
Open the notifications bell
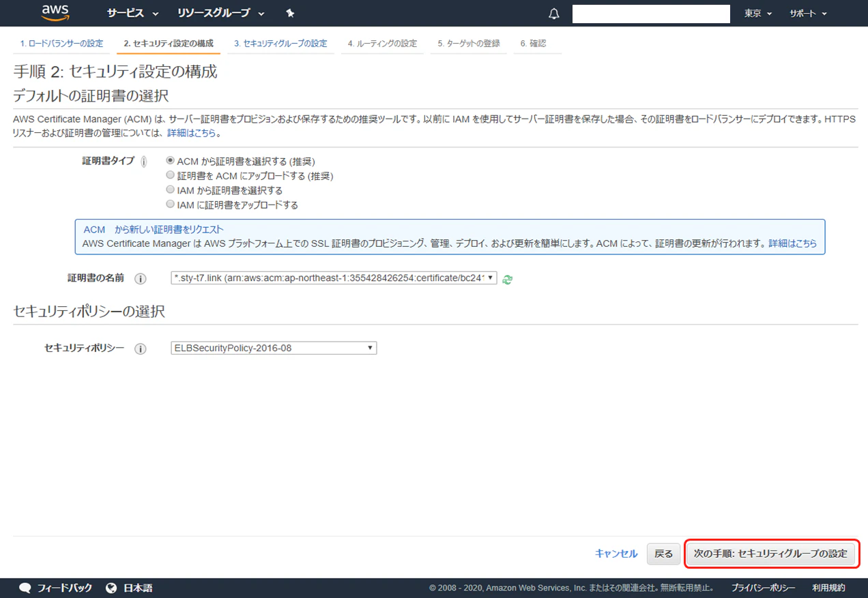pos(554,14)
